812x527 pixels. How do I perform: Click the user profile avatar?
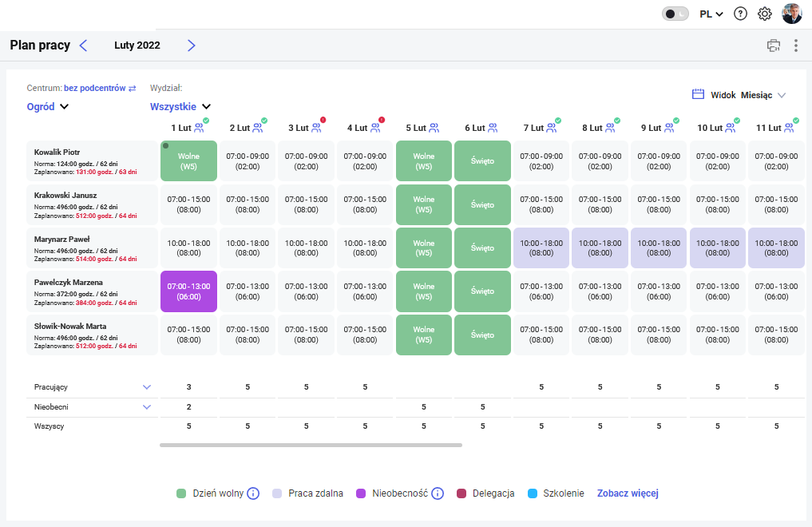[x=792, y=14]
